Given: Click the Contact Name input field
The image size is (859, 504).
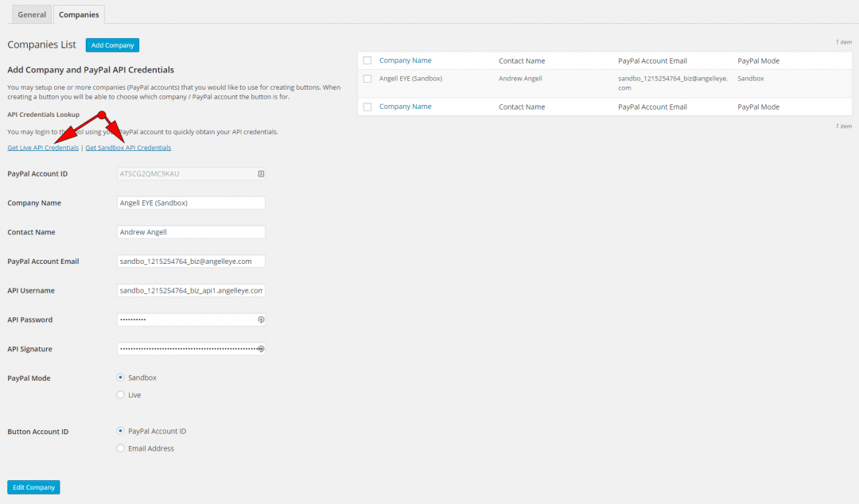Looking at the screenshot, I should tap(191, 231).
